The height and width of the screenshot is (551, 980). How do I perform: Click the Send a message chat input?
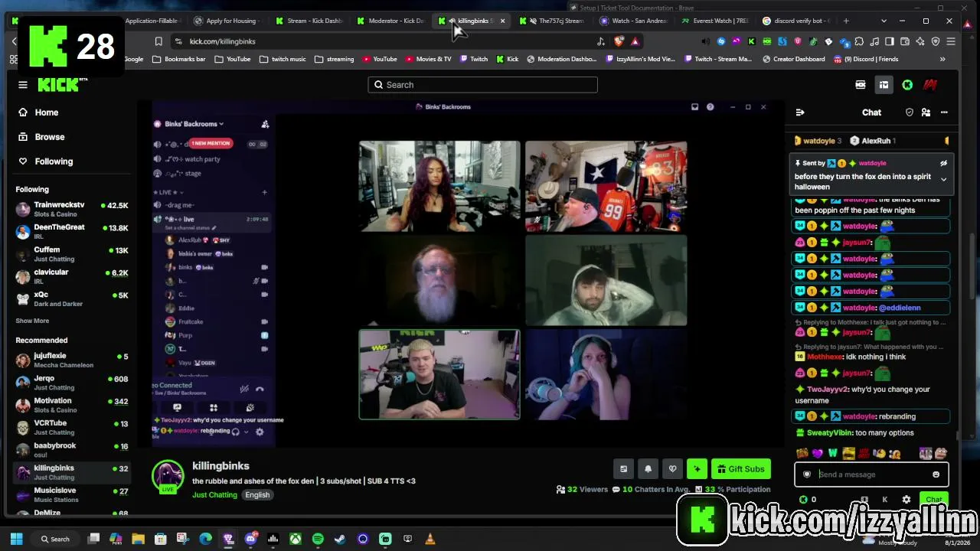point(871,474)
